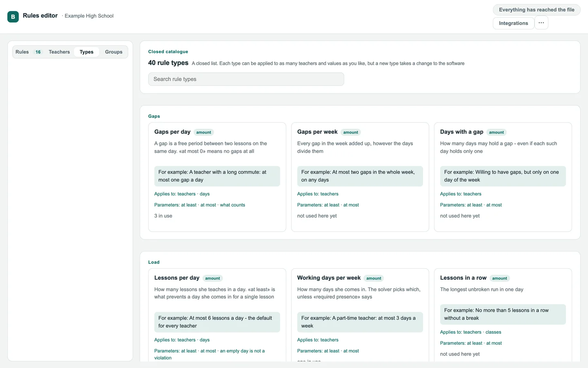Click the Example High School label
The image size is (588, 368).
[x=89, y=16]
